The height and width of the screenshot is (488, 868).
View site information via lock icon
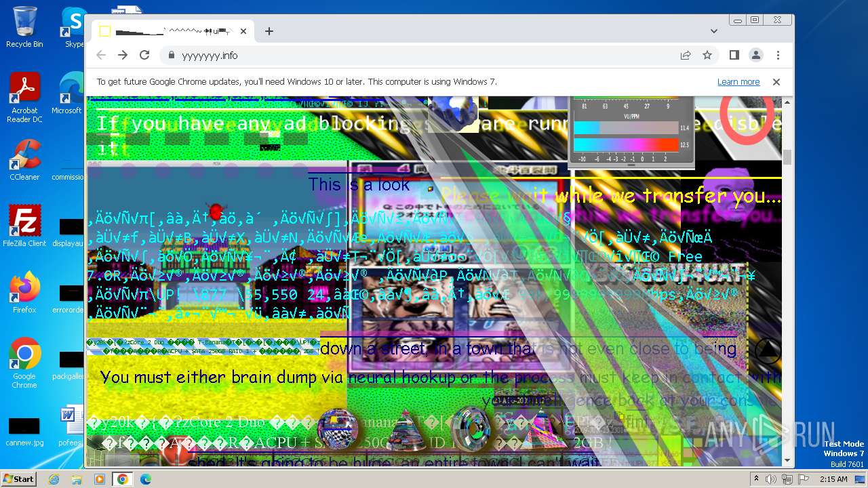[171, 56]
